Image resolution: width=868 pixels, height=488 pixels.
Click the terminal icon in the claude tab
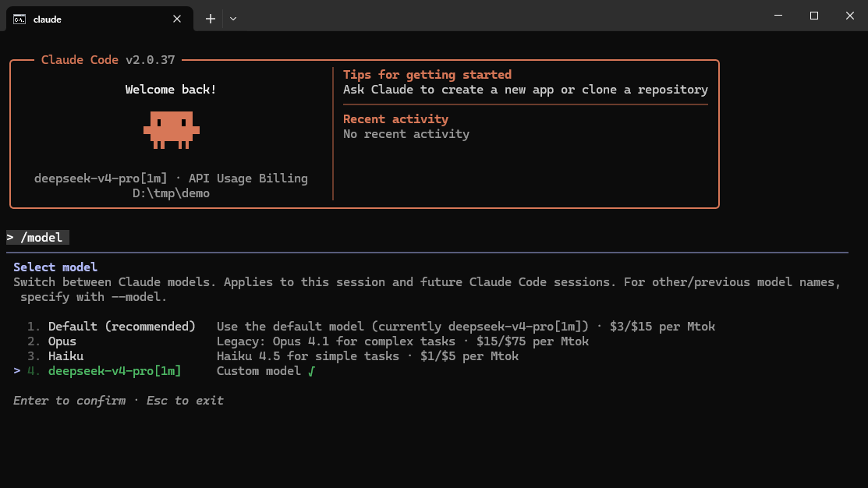click(19, 19)
